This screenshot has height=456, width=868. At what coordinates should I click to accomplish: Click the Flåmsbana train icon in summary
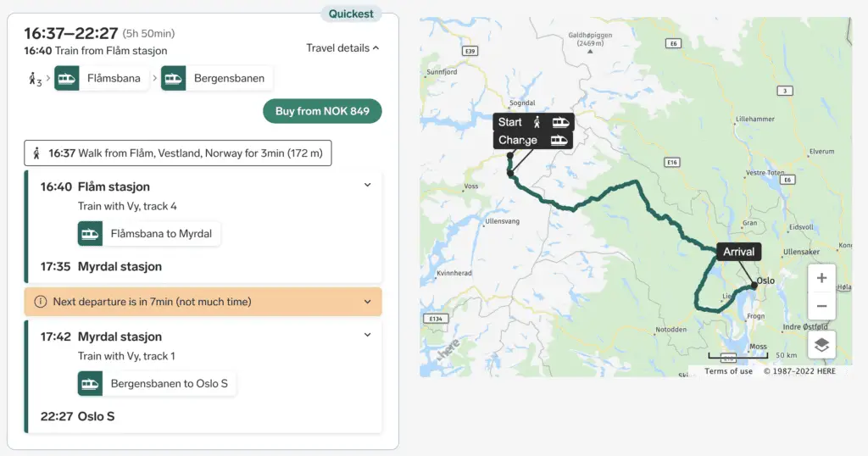pos(66,78)
